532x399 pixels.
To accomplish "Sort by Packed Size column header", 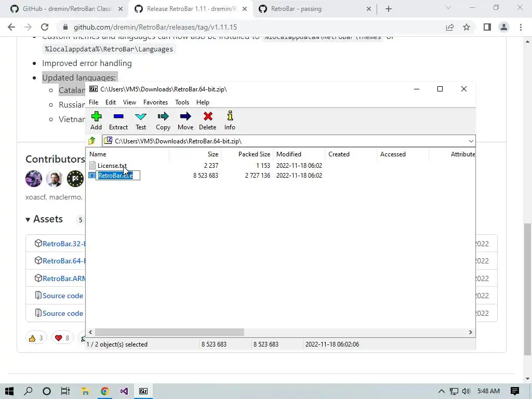I will pos(247,154).
